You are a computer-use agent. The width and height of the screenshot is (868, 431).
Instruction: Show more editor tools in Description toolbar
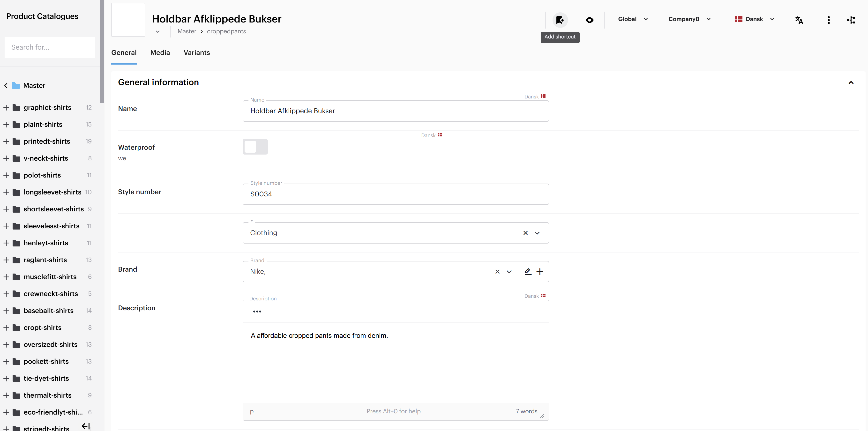point(257,311)
